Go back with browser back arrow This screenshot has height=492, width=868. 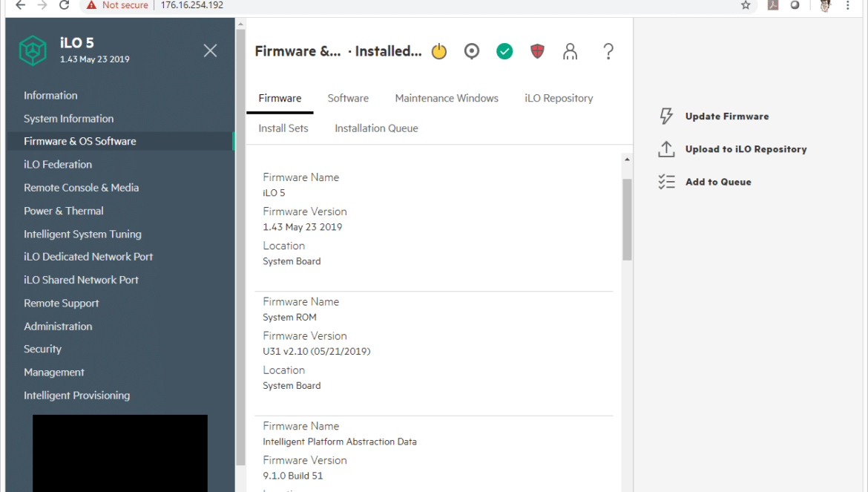coord(21,5)
